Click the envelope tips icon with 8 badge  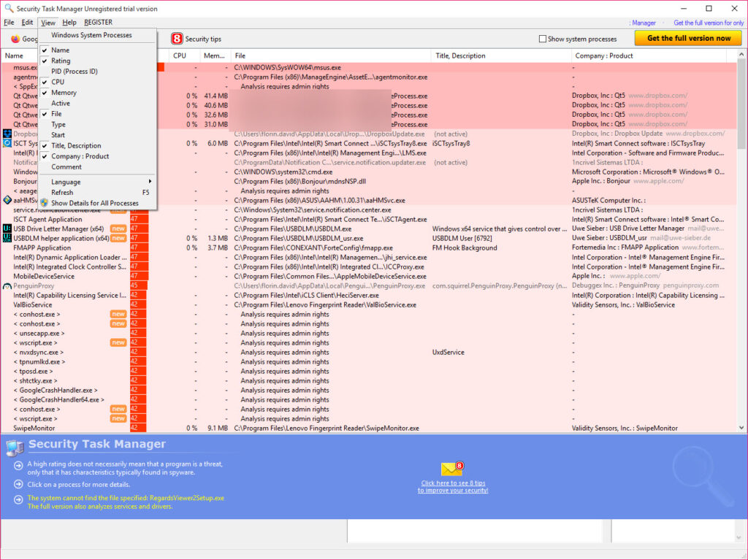[x=452, y=469]
